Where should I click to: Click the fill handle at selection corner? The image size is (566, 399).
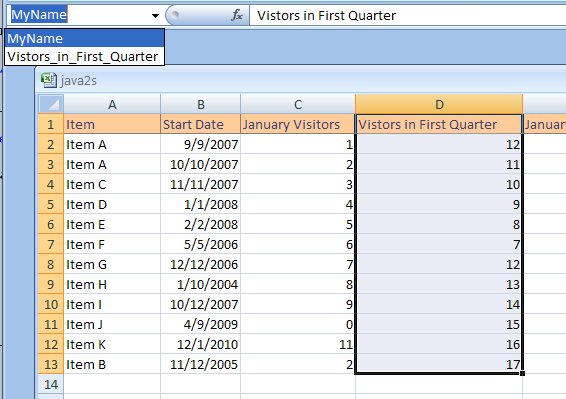[x=522, y=374]
